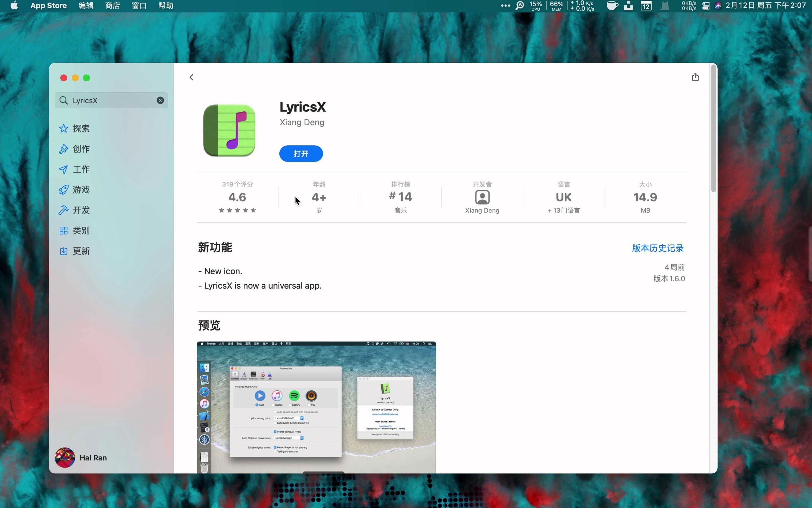Click the UK language value
The width and height of the screenshot is (812, 508).
564,197
